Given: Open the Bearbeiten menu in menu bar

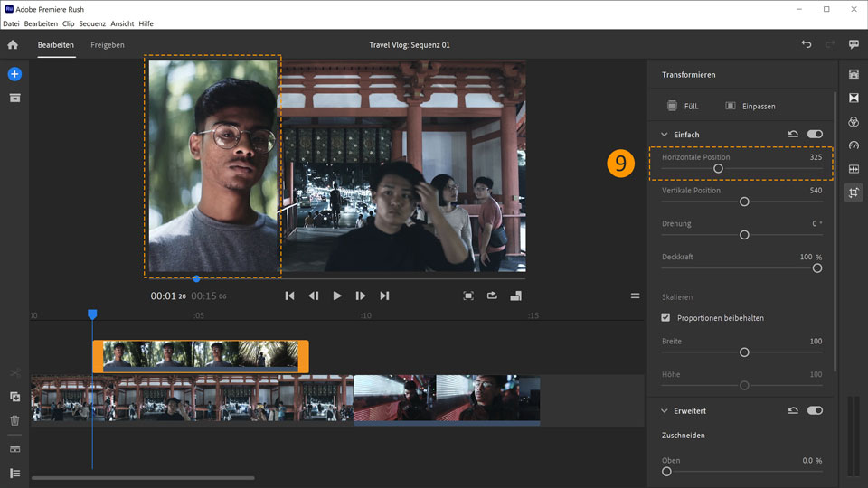Looking at the screenshot, I should pos(41,23).
